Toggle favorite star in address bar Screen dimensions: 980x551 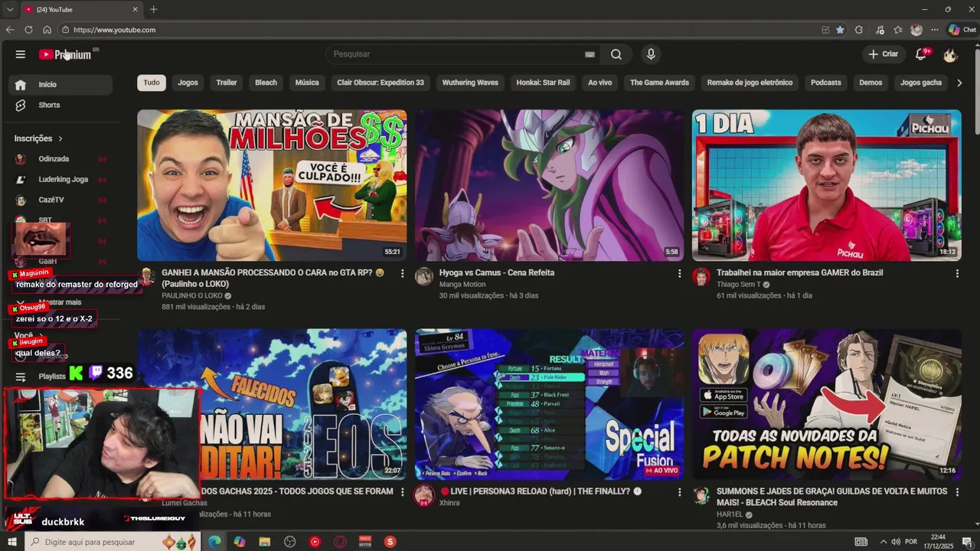[x=840, y=30]
